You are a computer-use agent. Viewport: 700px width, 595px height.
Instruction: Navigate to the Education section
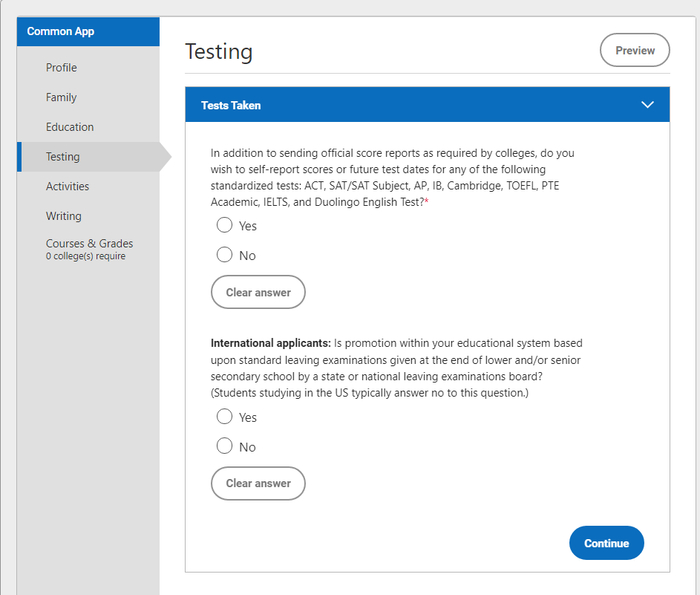[x=70, y=127]
